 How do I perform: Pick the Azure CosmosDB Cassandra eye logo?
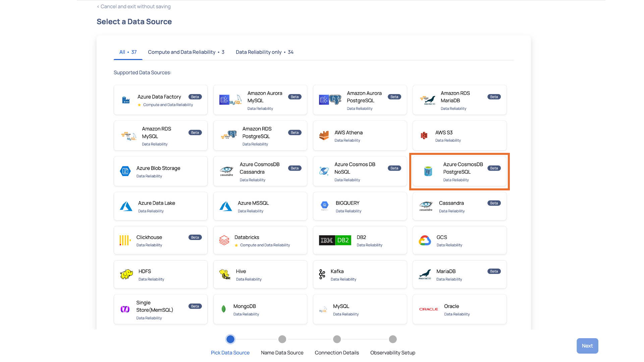point(227,171)
